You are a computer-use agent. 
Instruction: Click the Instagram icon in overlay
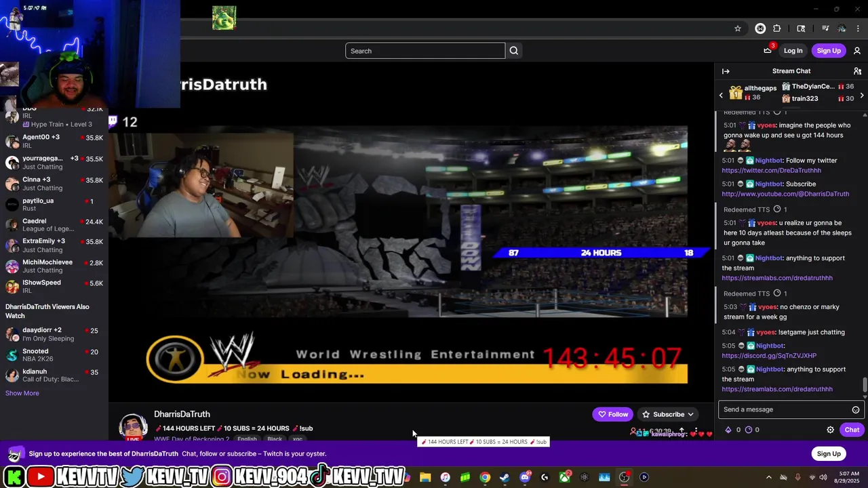tap(221, 477)
